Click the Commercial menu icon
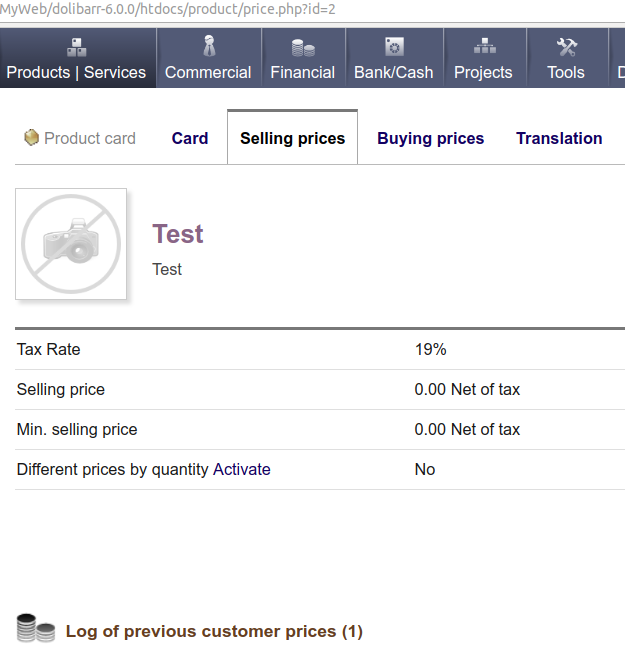Viewport: 625px width, 656px height. point(208,47)
